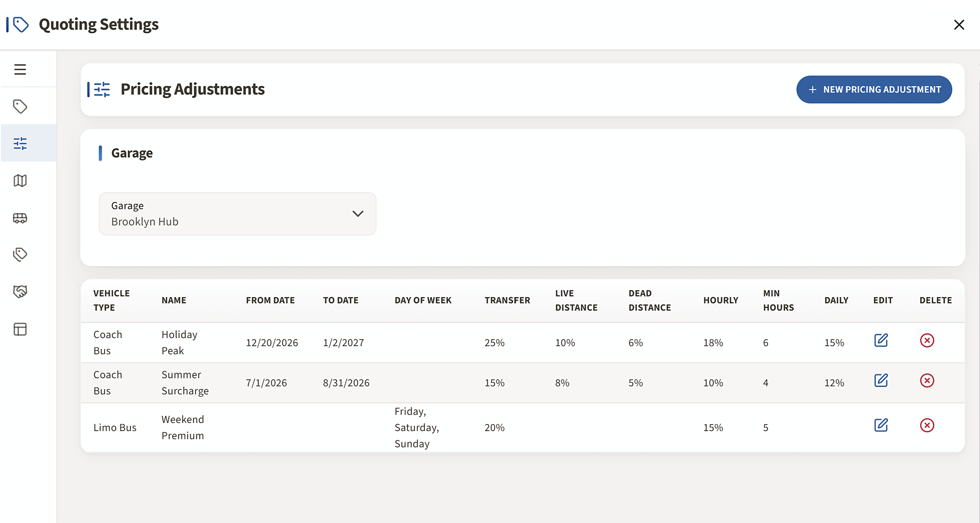The height and width of the screenshot is (523, 980).
Task: Delete the Weekend Premium adjustment
Action: click(927, 425)
